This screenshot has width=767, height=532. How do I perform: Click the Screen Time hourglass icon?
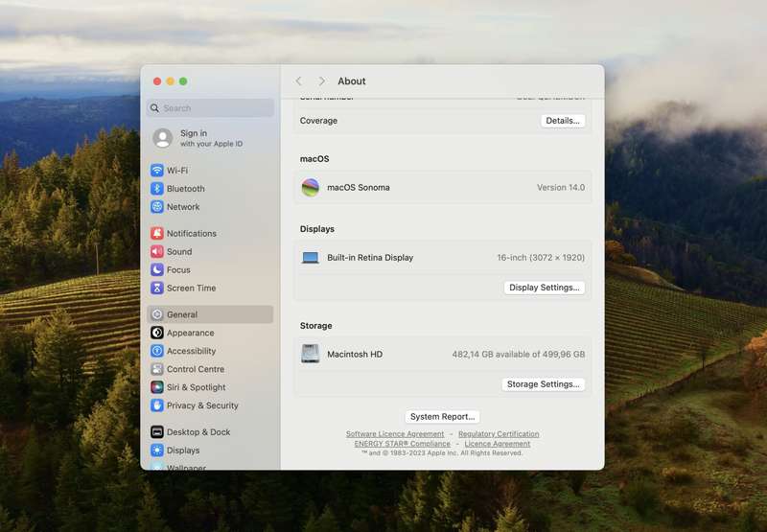click(157, 288)
